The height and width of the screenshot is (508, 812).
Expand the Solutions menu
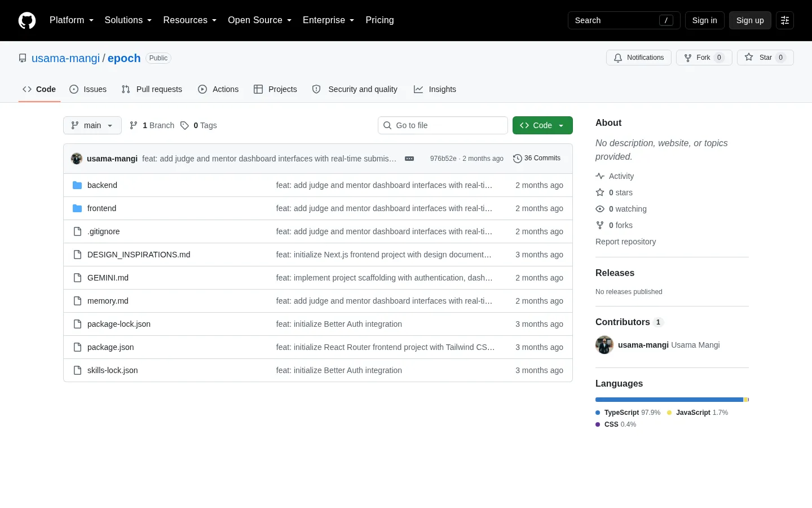coord(128,20)
